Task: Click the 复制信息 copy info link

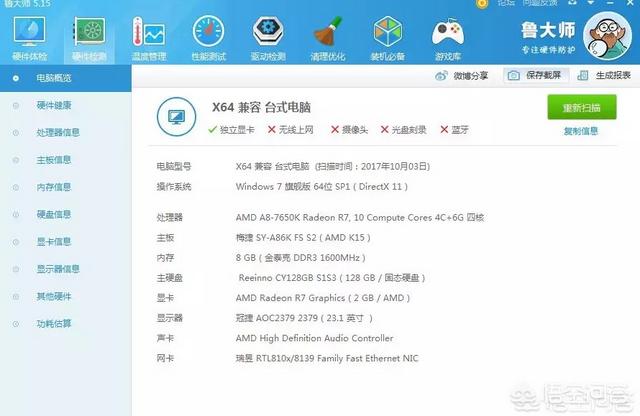Action: (x=581, y=131)
